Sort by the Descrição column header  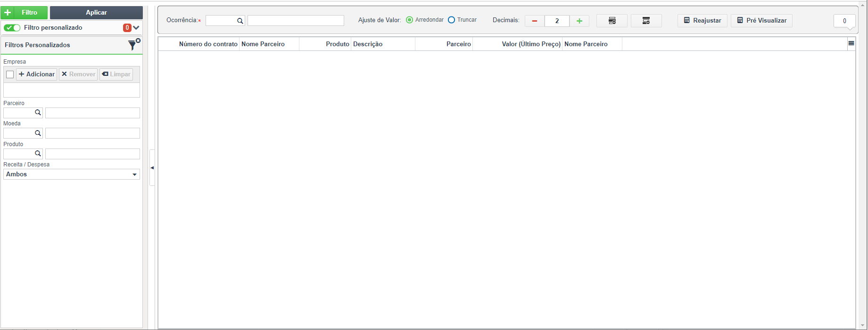[x=383, y=44]
